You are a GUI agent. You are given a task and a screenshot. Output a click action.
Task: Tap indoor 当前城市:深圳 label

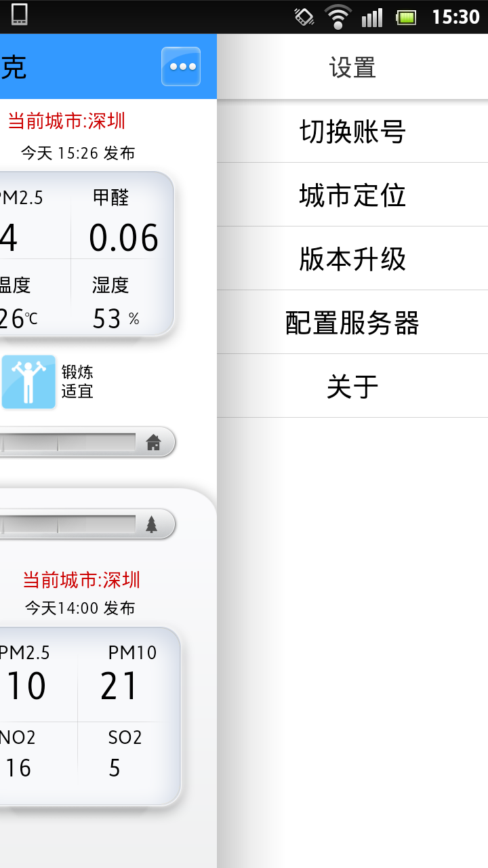pos(66,121)
